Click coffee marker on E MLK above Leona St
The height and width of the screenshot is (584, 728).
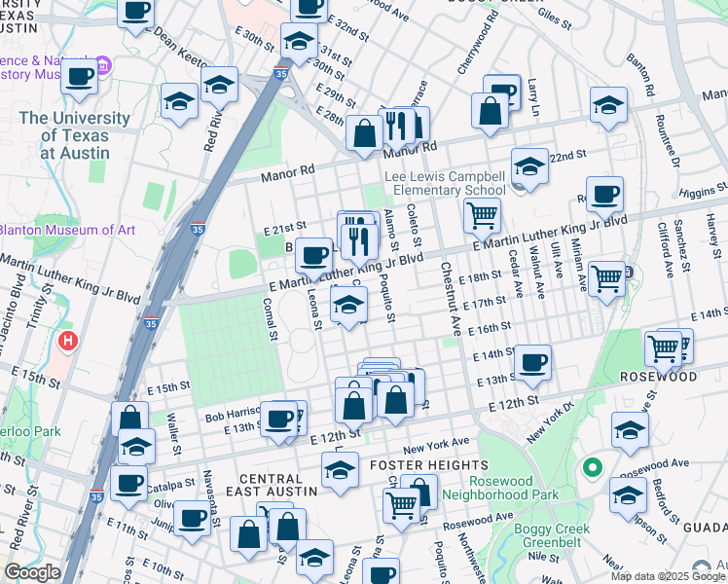pyautogui.click(x=313, y=257)
